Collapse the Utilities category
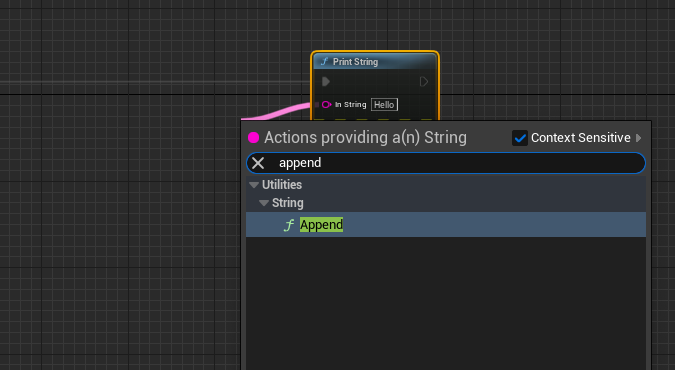Viewport: 675px width, 370px height. tap(254, 185)
